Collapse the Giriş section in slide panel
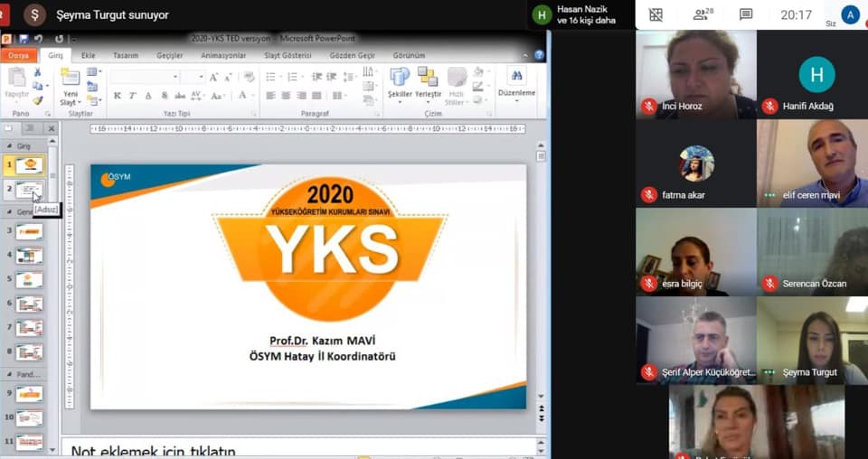The image size is (868, 459). click(9, 146)
